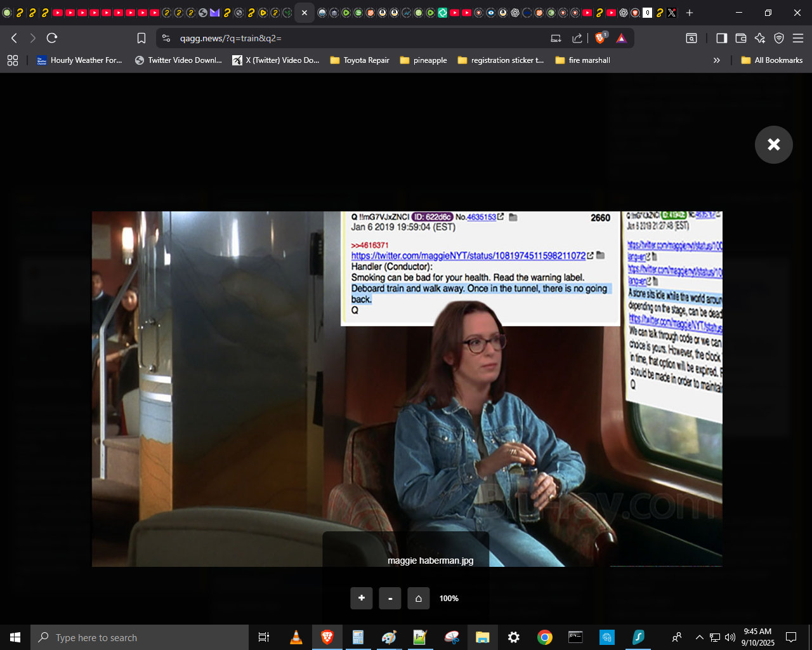Switch to the purple M mail tab
812x650 pixels.
[214, 13]
